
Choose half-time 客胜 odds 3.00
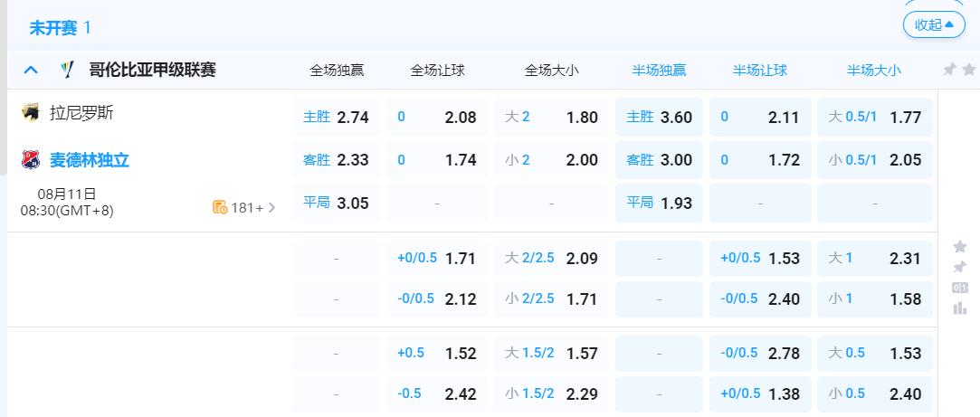click(x=659, y=160)
